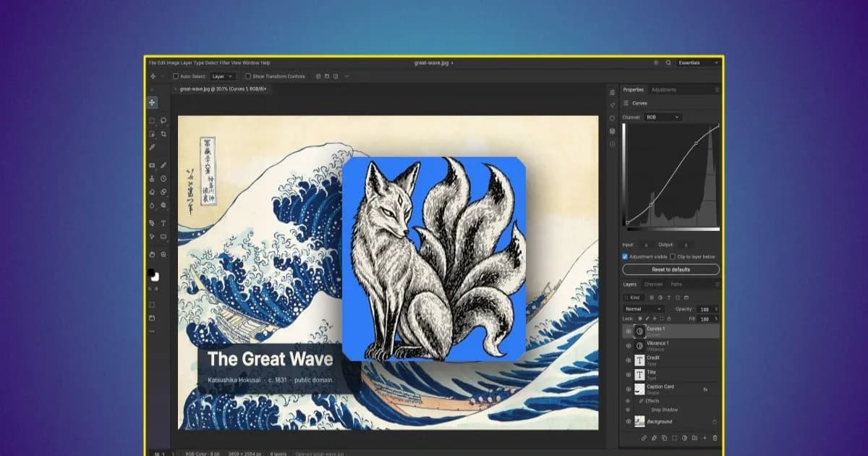868x456 pixels.
Task: Open the Normal blend mode dropdown
Action: 644,309
